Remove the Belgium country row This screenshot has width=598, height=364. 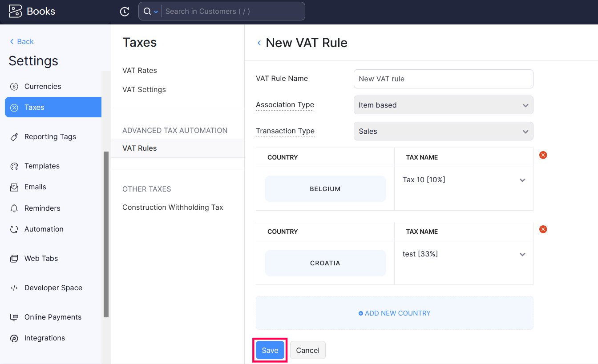(x=543, y=155)
